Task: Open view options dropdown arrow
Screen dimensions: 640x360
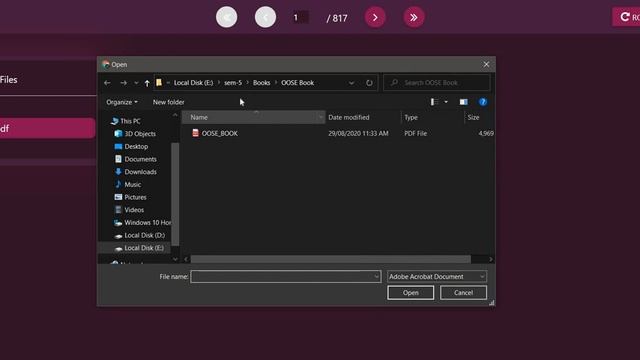Action: point(446,102)
